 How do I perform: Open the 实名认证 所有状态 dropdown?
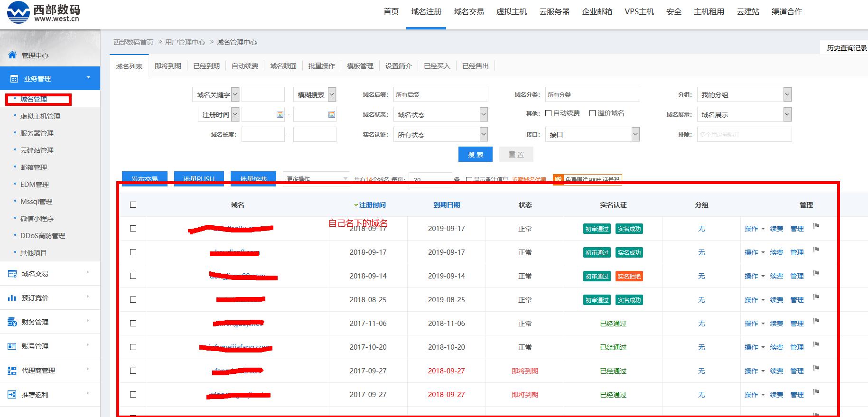[x=440, y=135]
